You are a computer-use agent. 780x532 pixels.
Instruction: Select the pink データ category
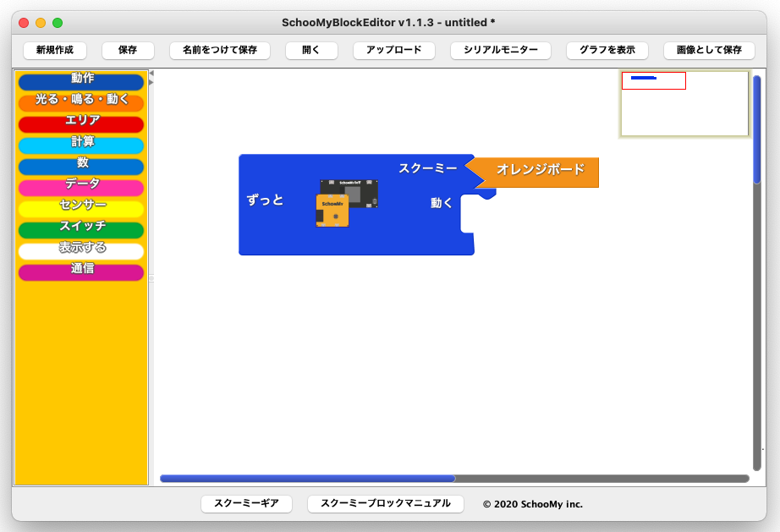coord(81,187)
